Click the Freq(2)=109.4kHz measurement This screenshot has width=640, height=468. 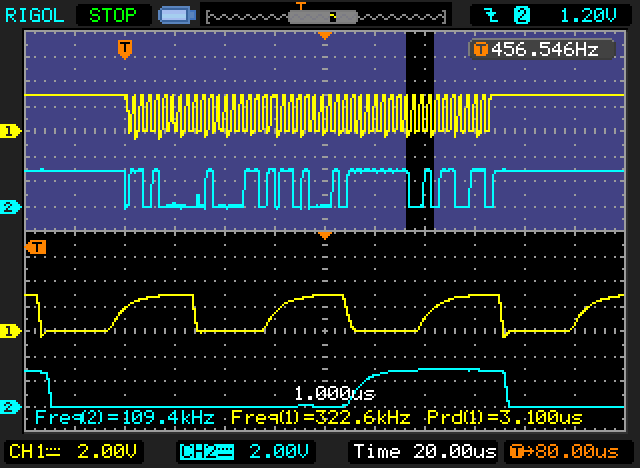click(124, 417)
